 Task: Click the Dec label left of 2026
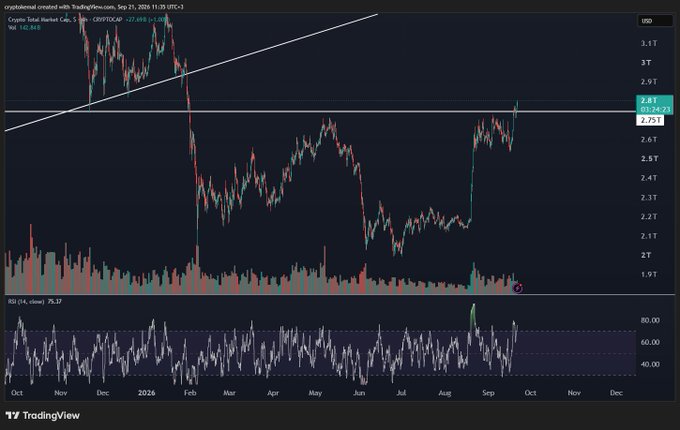103,393
